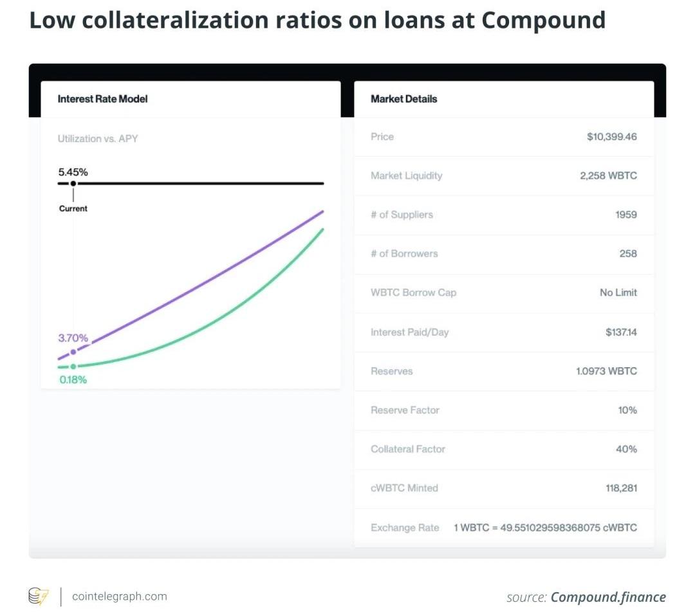
Task: Click the Utilization vs. APY subtitle
Action: pyautogui.click(x=98, y=138)
